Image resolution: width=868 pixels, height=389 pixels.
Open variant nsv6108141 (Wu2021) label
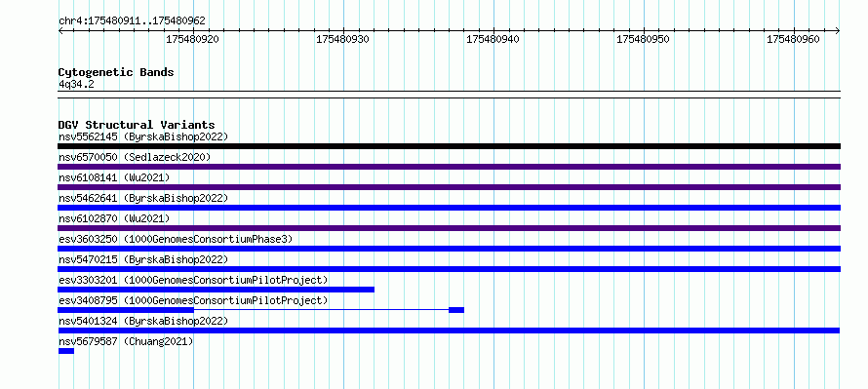point(114,177)
